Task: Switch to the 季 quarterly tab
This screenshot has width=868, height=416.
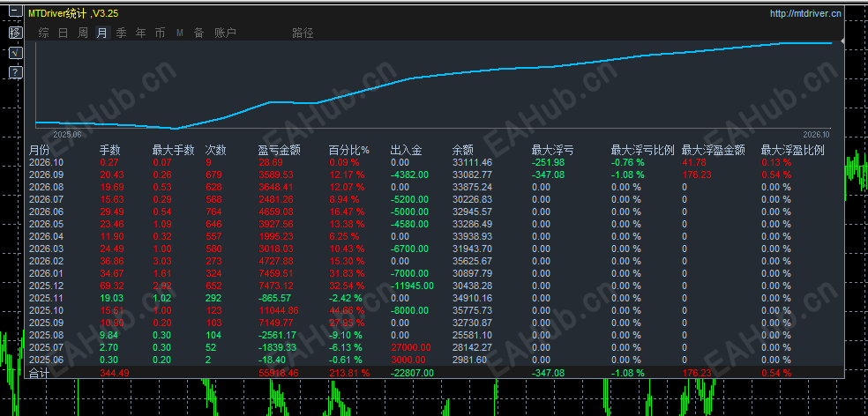Action: [x=121, y=33]
